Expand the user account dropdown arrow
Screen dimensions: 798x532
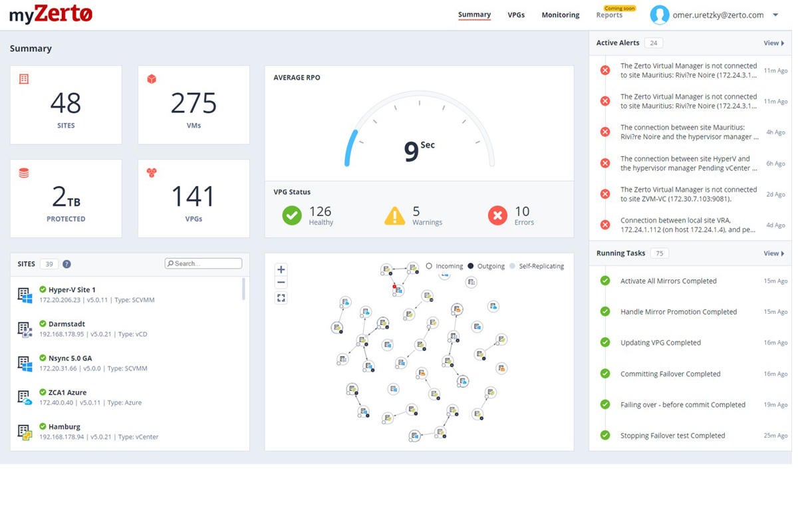(775, 15)
